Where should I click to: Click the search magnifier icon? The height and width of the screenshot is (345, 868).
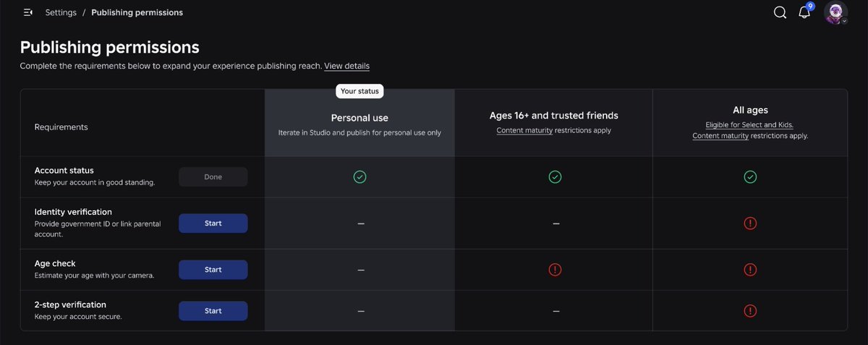pos(780,12)
